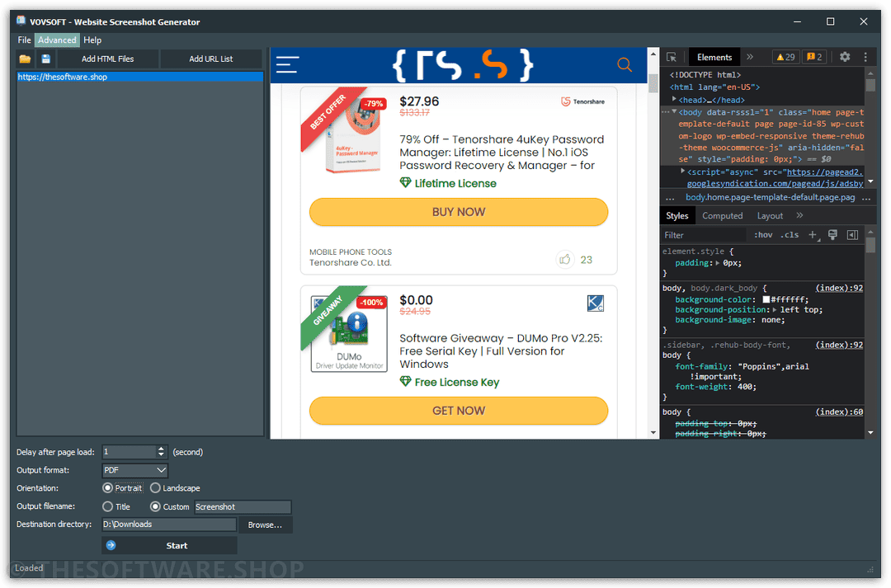Click the app icon in the title bar
891x588 pixels.
tap(21, 21)
